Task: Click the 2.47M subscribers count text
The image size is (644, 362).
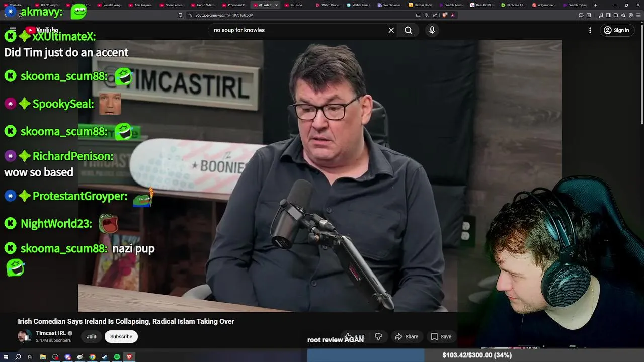Action: 53,340
